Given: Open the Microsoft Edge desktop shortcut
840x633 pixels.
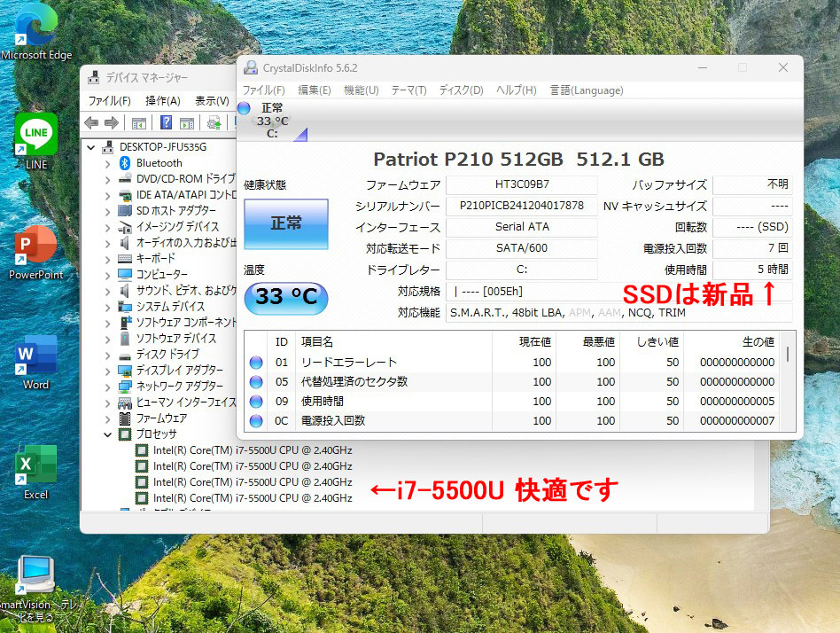Looking at the screenshot, I should tap(36, 32).
